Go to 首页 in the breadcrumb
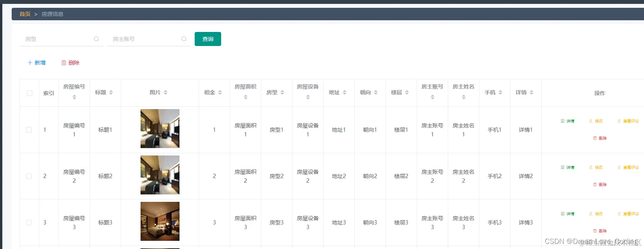 click(25, 14)
